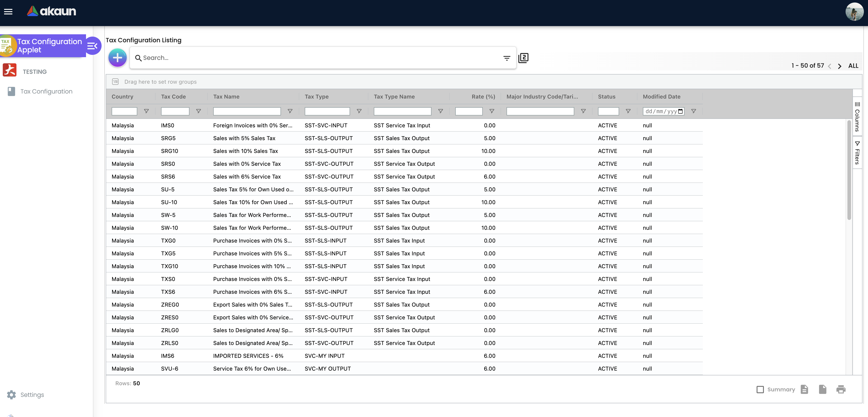Image resolution: width=868 pixels, height=417 pixels.
Task: Open the Country column filter options
Action: click(146, 111)
